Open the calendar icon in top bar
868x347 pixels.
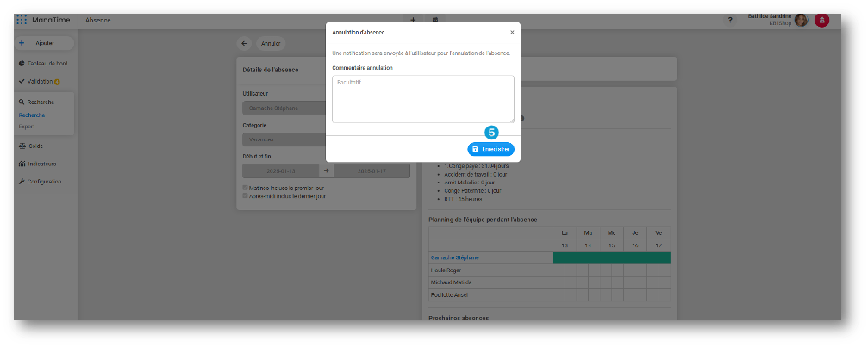[x=435, y=19]
